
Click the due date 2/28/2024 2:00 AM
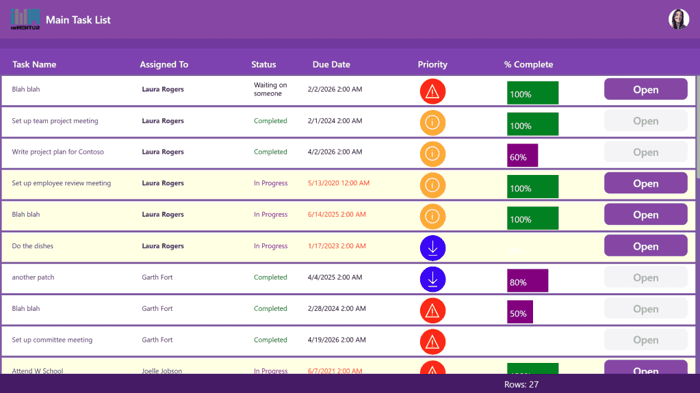point(337,309)
